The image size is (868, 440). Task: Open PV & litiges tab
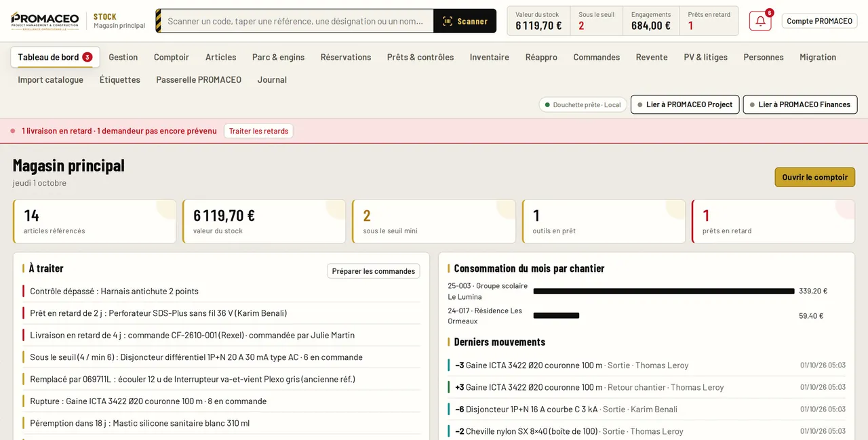pyautogui.click(x=705, y=57)
